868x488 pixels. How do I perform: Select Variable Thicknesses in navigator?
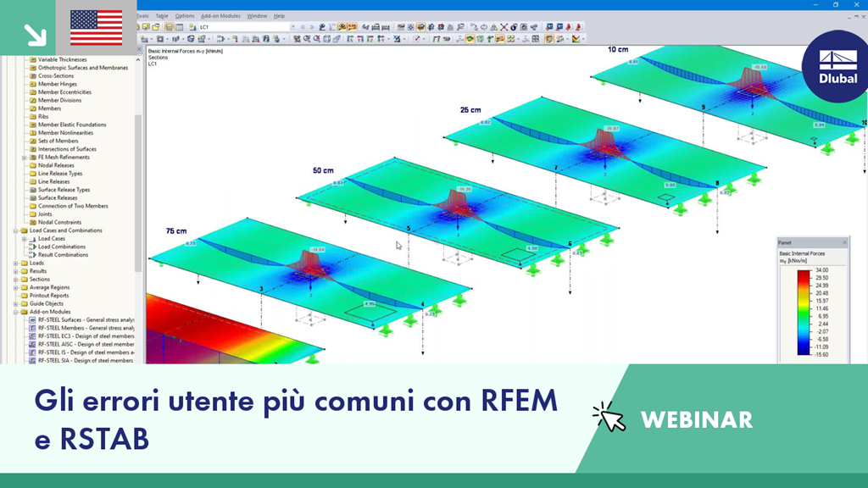(x=63, y=60)
